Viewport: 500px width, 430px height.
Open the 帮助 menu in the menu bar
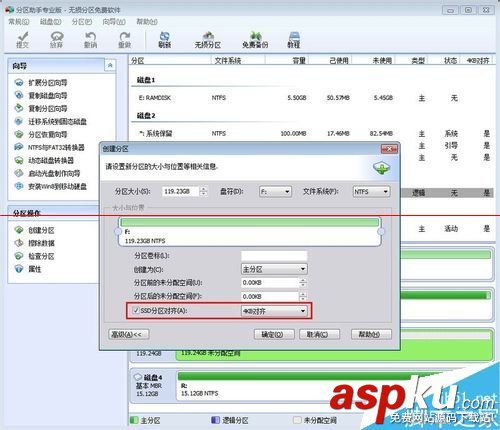(x=147, y=22)
